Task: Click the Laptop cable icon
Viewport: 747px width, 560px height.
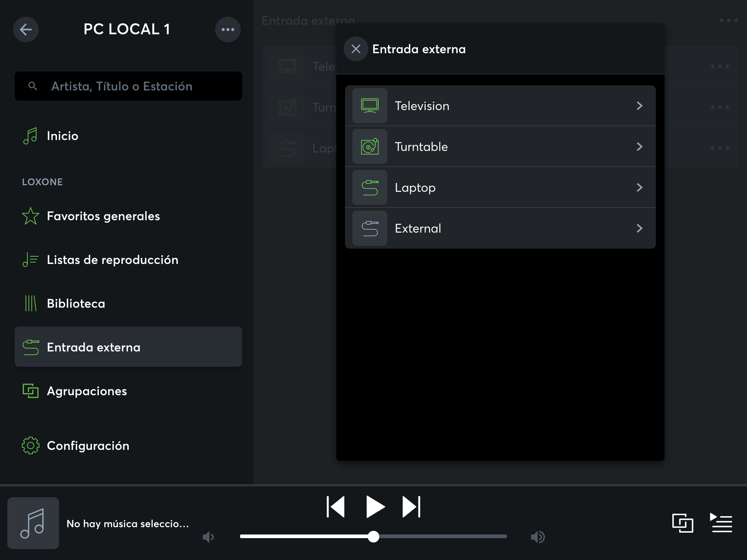Action: tap(369, 187)
